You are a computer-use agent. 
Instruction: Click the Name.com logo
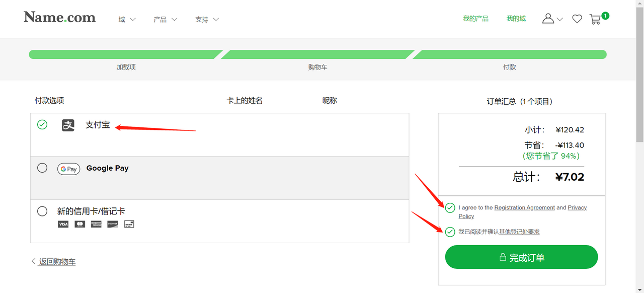59,18
